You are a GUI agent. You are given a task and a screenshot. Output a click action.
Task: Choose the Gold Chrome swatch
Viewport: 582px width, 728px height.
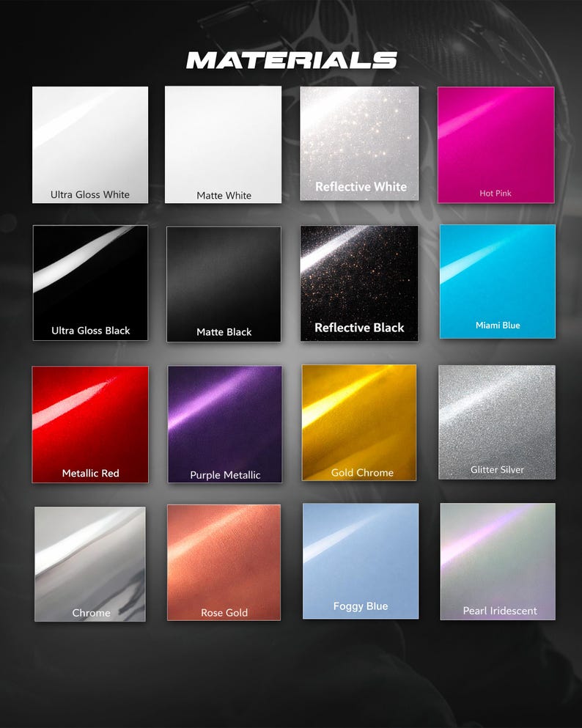pyautogui.click(x=359, y=422)
